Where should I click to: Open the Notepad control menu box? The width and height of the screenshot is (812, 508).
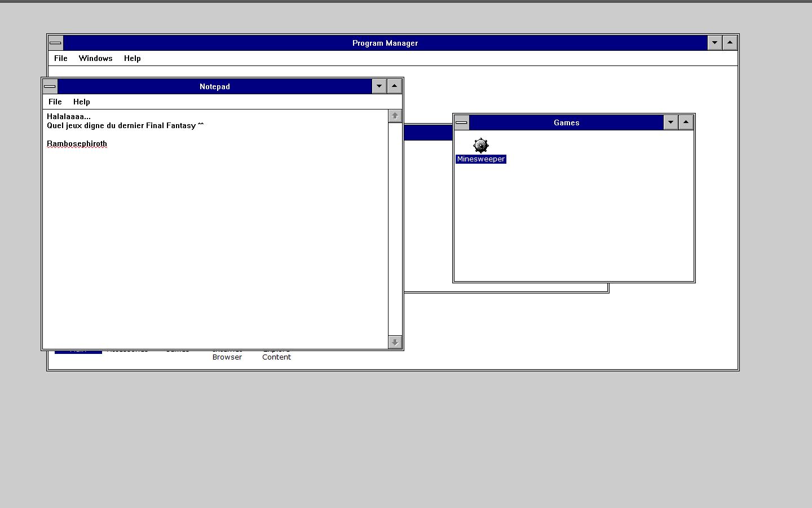[x=50, y=86]
